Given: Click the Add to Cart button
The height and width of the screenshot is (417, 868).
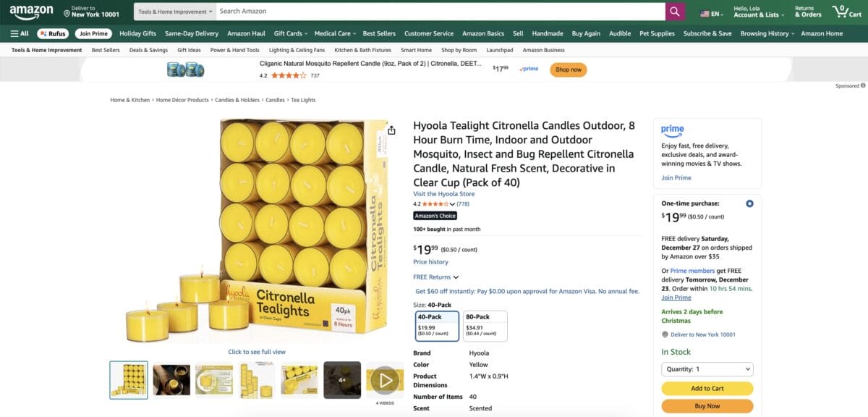Looking at the screenshot, I should pos(707,388).
